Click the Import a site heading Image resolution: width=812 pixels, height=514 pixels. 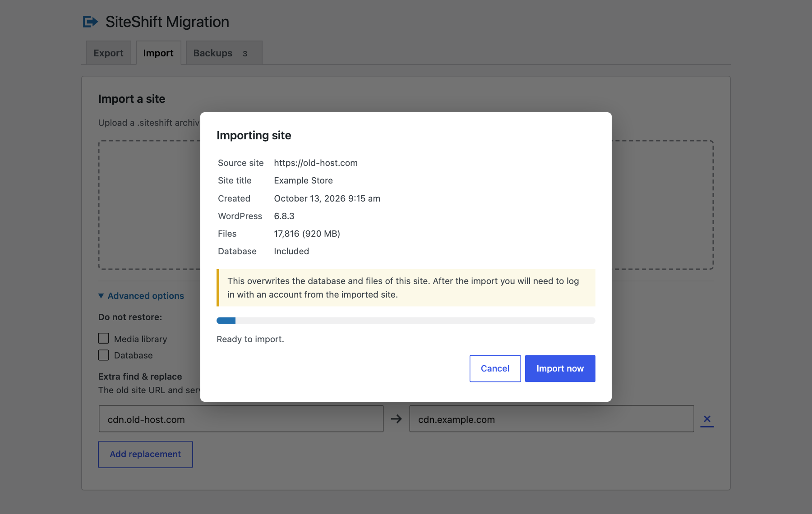tap(132, 99)
